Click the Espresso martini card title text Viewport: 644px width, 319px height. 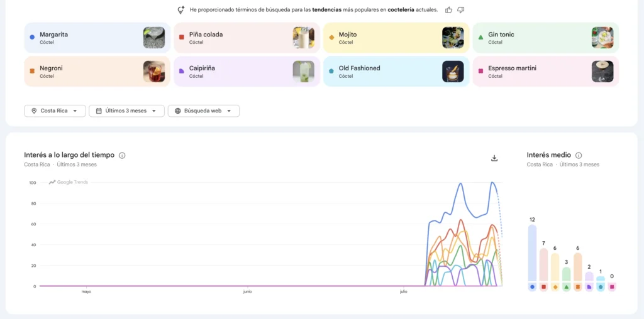(x=512, y=68)
